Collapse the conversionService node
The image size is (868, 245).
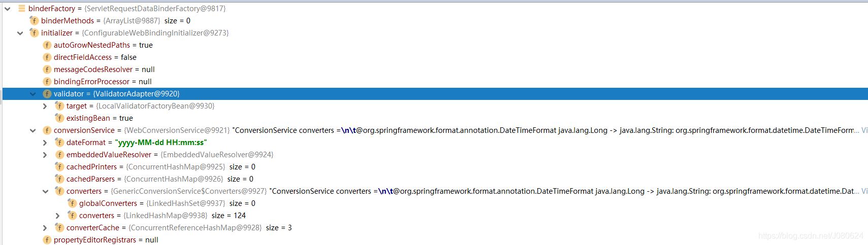tap(33, 130)
